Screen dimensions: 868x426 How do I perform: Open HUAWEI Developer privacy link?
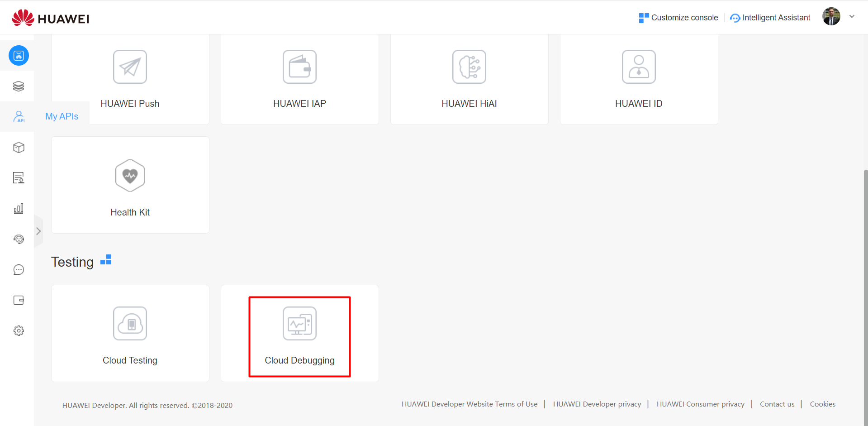pos(597,404)
